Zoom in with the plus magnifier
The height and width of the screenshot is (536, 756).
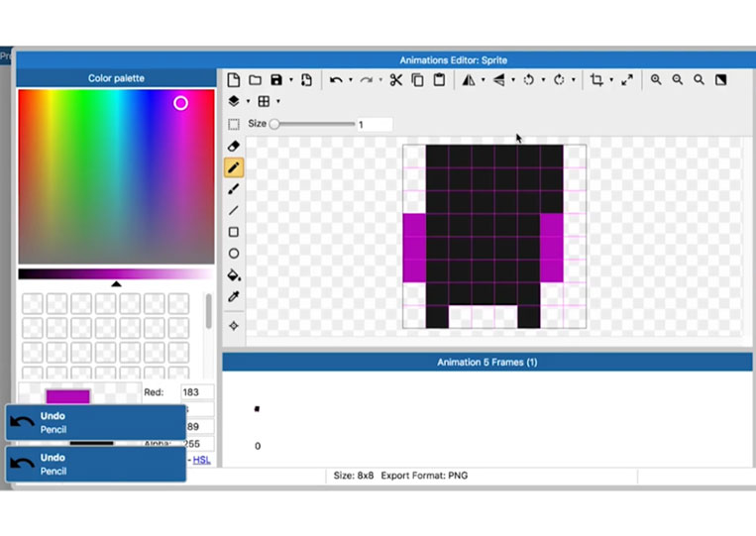coord(656,80)
